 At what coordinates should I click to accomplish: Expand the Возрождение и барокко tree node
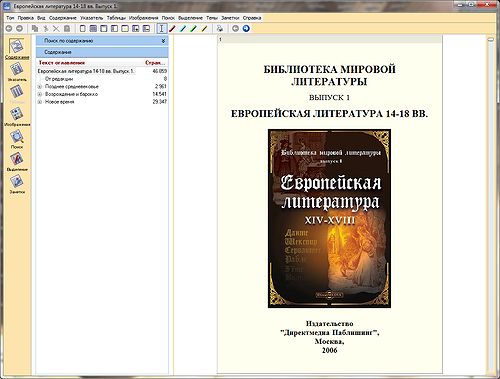(x=39, y=94)
